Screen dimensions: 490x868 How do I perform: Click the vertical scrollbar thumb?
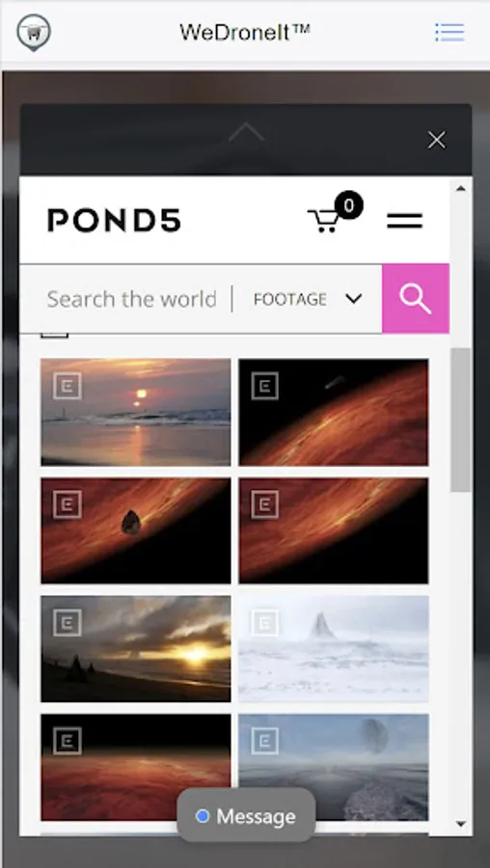click(461, 420)
